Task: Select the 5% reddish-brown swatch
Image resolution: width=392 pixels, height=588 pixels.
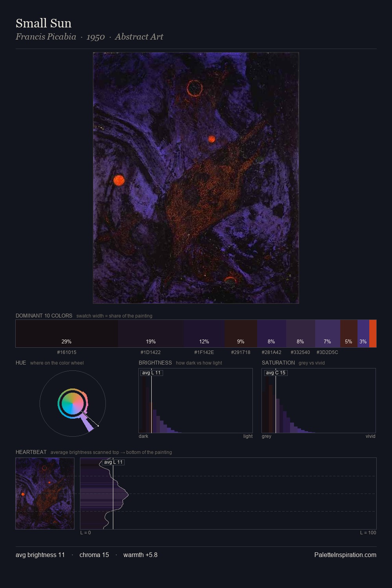Action: pyautogui.click(x=349, y=334)
